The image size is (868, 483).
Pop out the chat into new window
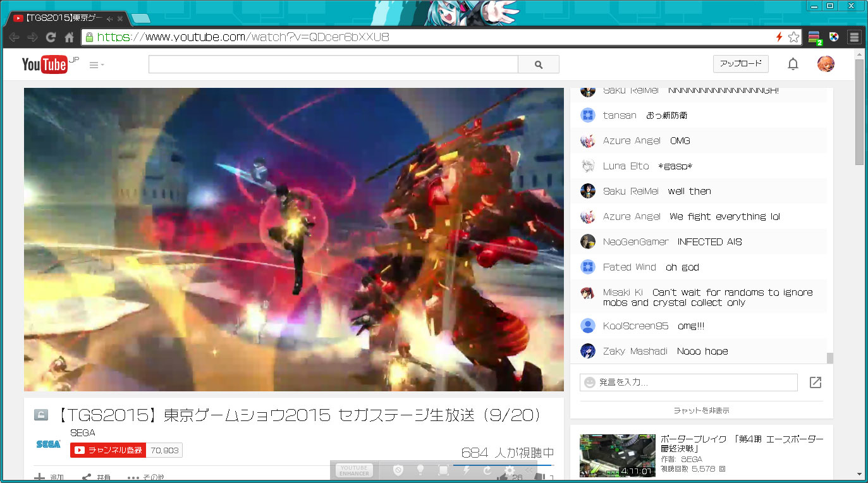tap(816, 382)
